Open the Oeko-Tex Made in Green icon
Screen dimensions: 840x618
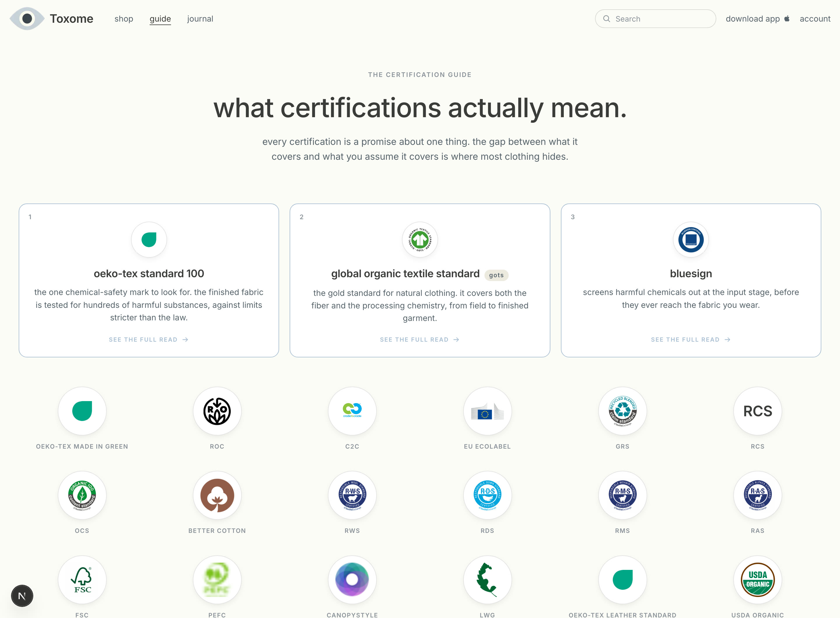click(x=82, y=411)
